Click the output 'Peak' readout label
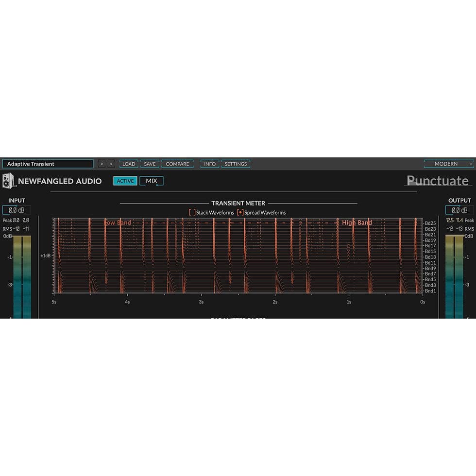The height and width of the screenshot is (476, 476). point(469,221)
